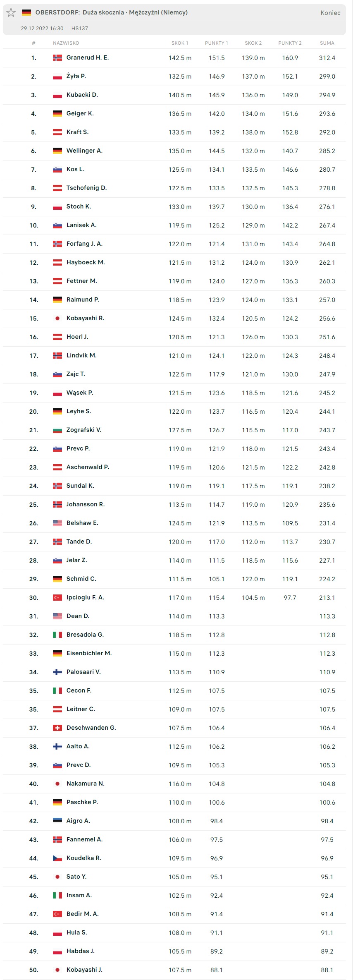Click Italian flag beside Bresadola G.
The height and width of the screenshot is (980, 353).
(x=57, y=635)
